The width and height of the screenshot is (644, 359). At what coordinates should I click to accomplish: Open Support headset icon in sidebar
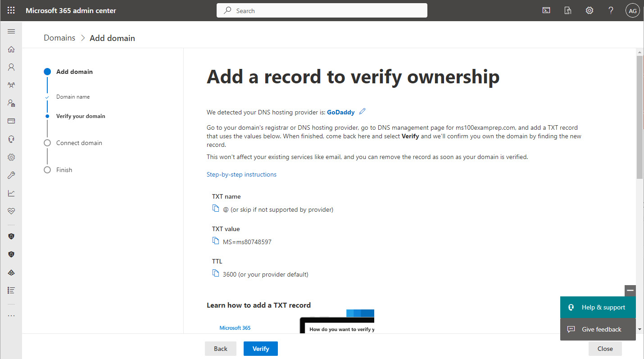11,139
